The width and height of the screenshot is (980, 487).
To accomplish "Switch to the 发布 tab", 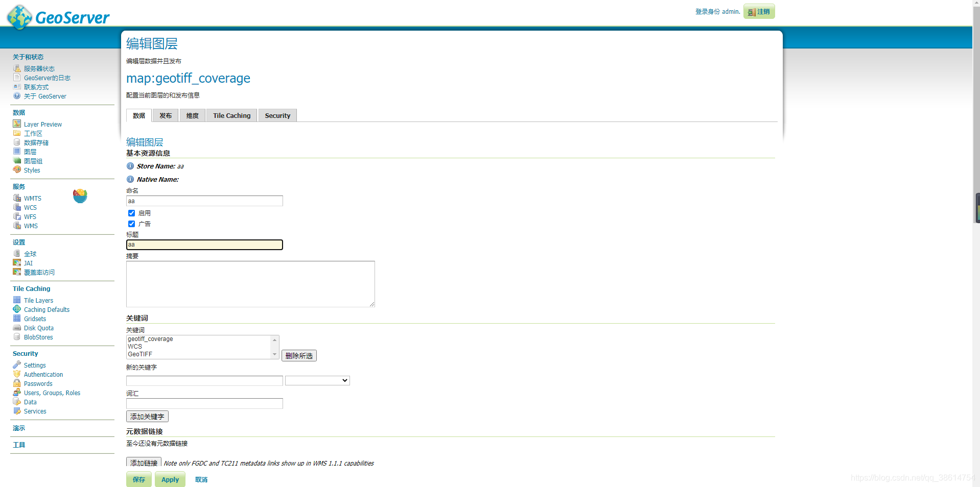I will (x=166, y=115).
